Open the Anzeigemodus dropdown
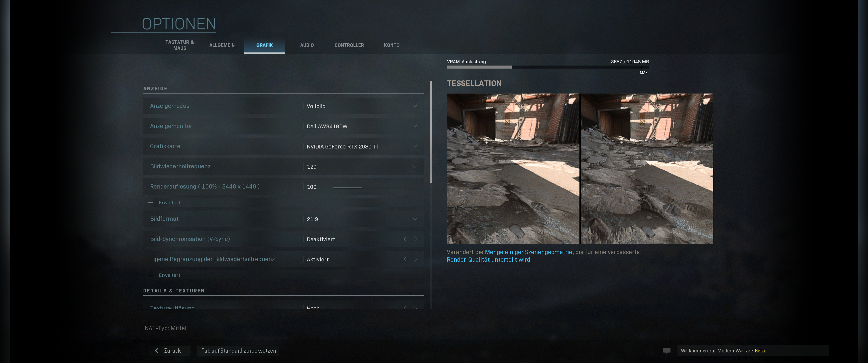This screenshot has height=363, width=868. point(415,106)
